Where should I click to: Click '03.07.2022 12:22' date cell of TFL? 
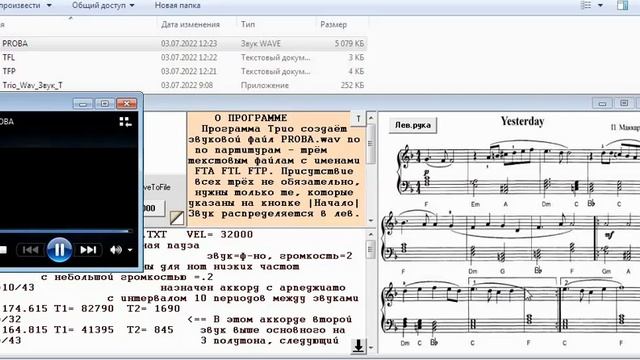click(x=189, y=58)
